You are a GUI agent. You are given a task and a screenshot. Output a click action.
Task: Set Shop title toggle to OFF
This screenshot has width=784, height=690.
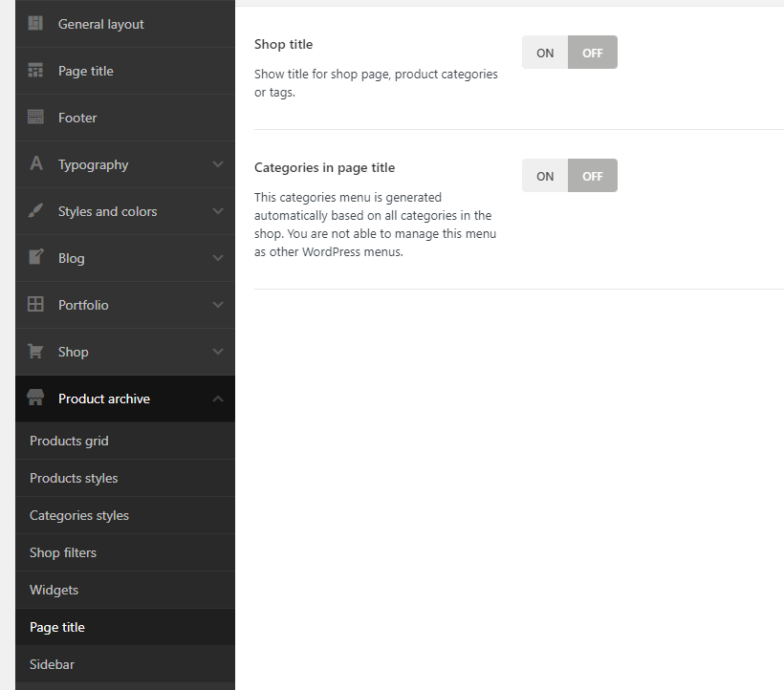pyautogui.click(x=593, y=53)
